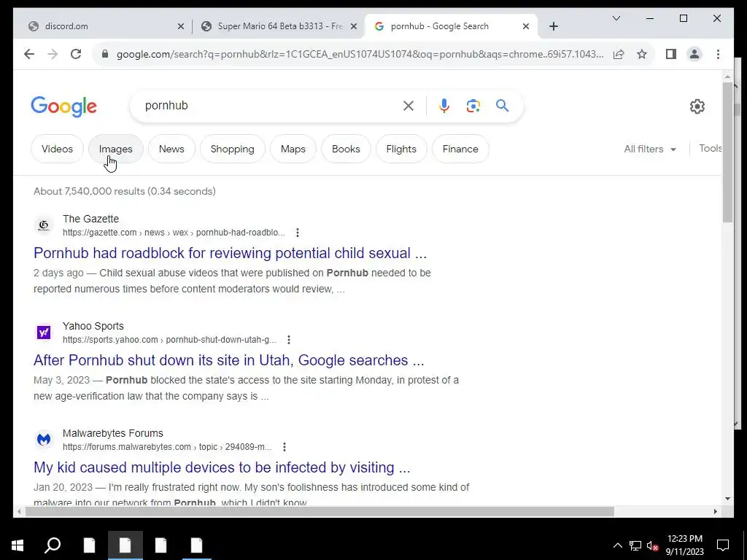Open the Chrome three-dot menu
This screenshot has height=560, width=747.
coord(718,54)
